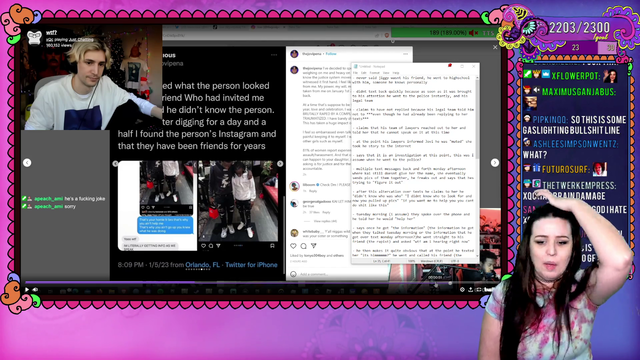Click Reply under the first Instagram comment
This screenshot has height=360, width=640.
point(313,191)
